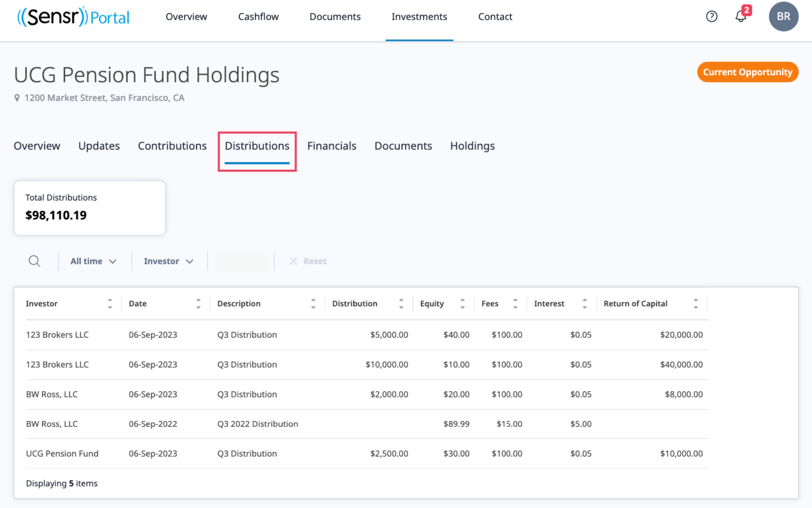
Task: Sort by Return of Capital arrows
Action: click(696, 303)
